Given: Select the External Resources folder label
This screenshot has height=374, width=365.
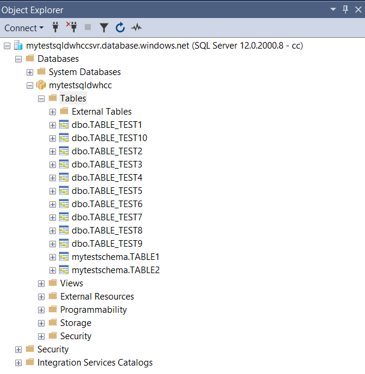Looking at the screenshot, I should 97,296.
